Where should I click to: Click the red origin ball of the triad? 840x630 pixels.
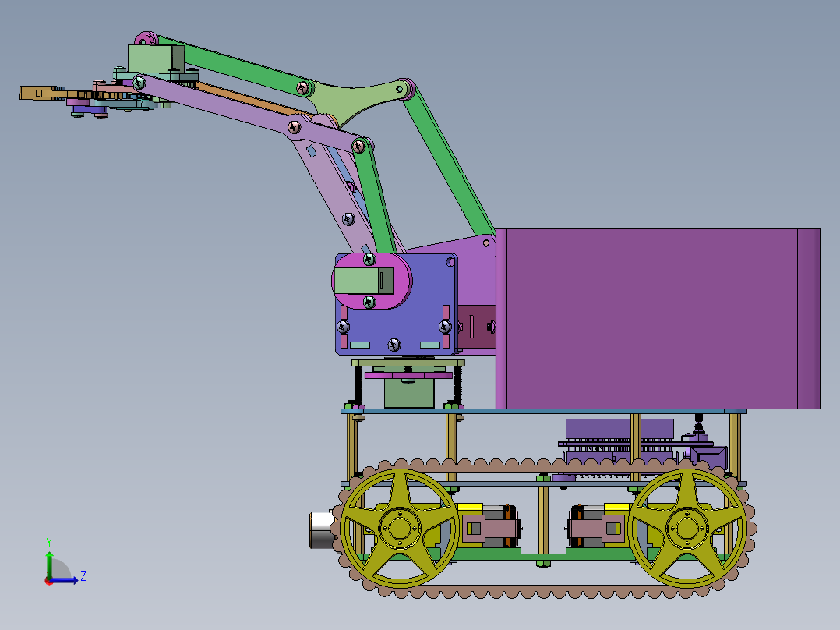(x=49, y=581)
